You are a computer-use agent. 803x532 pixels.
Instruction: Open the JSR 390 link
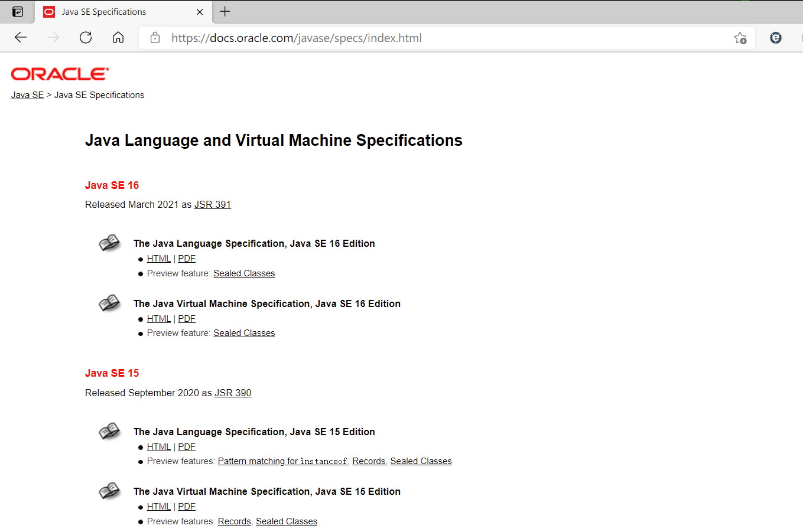click(233, 393)
